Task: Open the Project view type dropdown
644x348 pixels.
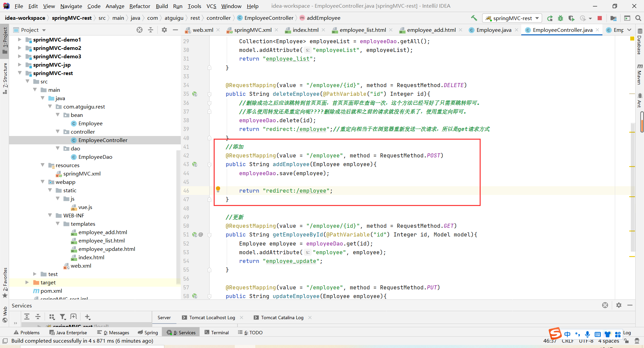Action: [44, 30]
